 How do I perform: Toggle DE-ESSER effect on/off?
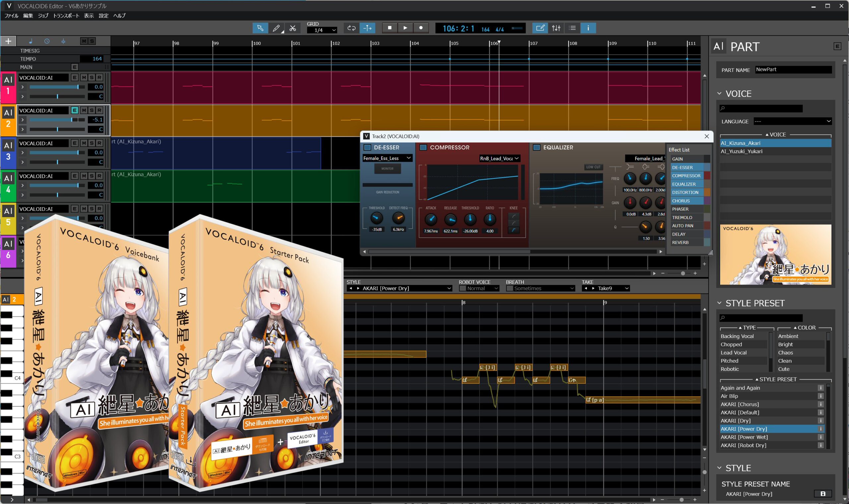pos(367,147)
